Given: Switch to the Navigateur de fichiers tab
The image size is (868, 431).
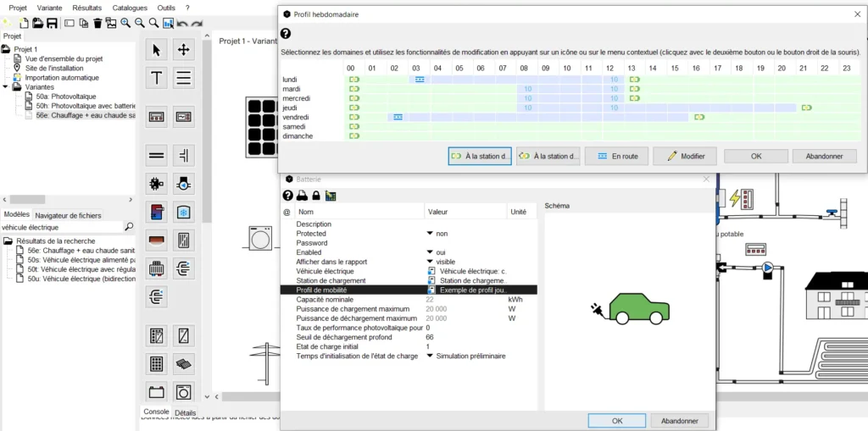Looking at the screenshot, I should pos(68,215).
